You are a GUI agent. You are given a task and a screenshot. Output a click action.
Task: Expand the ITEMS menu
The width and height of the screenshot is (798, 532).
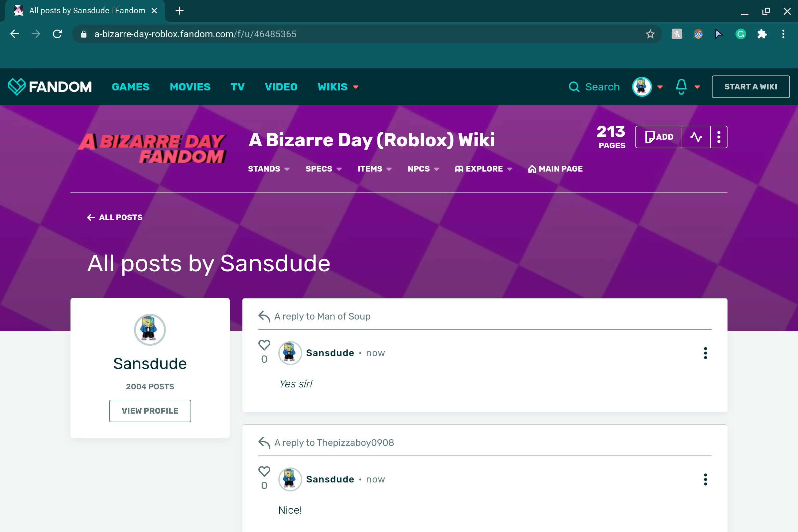pyautogui.click(x=375, y=169)
